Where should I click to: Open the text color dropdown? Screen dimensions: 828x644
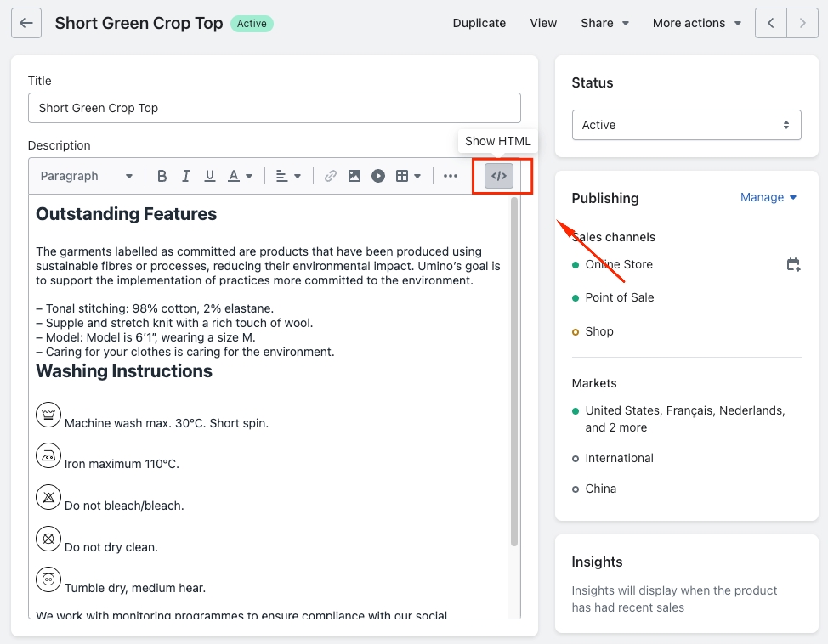point(241,176)
